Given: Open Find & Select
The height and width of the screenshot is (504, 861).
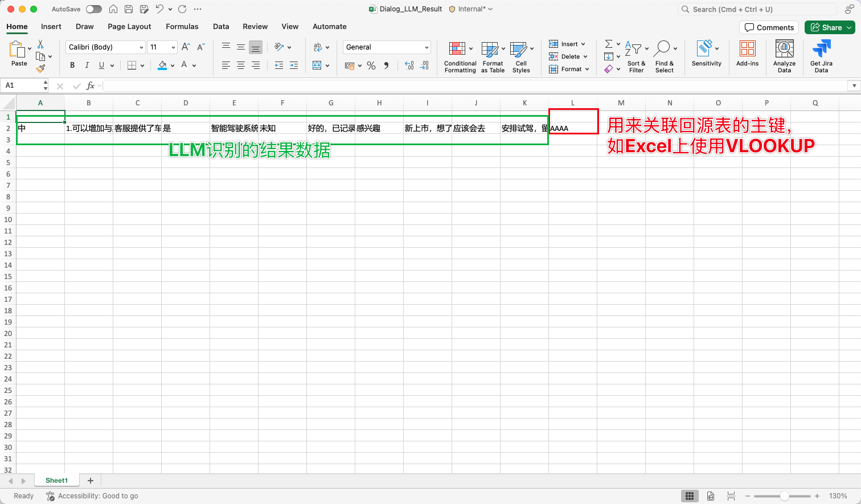Looking at the screenshot, I should (x=665, y=58).
